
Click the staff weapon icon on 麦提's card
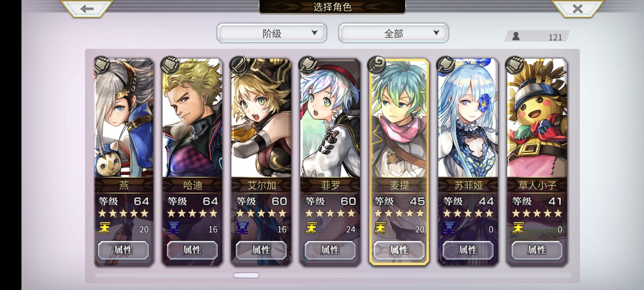(x=376, y=65)
